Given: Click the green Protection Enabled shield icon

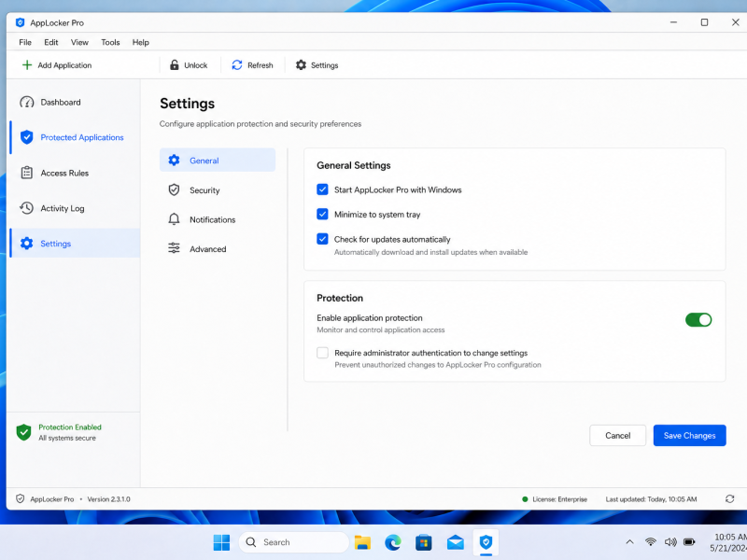Looking at the screenshot, I should (x=24, y=432).
